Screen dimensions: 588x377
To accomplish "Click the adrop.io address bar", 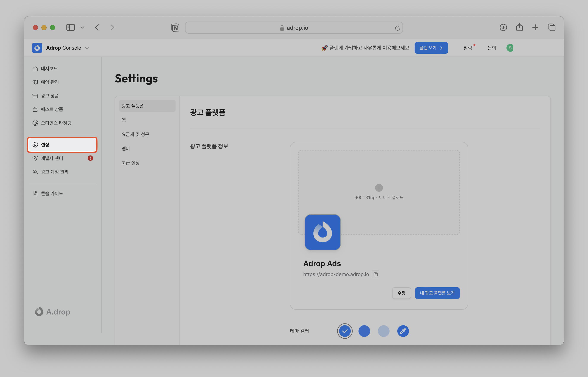I will coord(294,28).
